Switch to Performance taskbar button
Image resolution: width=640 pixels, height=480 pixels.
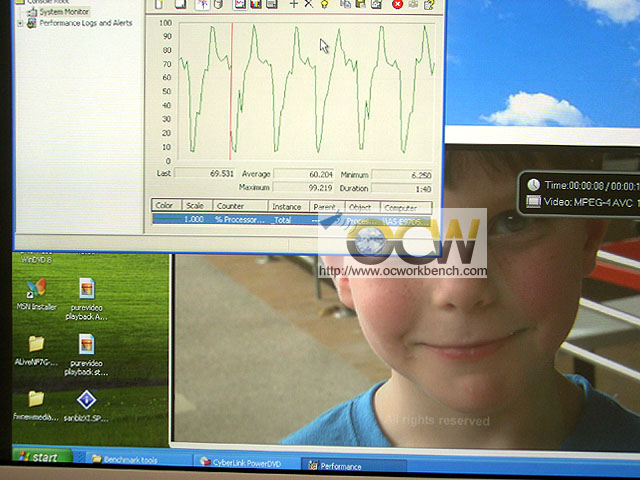tap(353, 466)
